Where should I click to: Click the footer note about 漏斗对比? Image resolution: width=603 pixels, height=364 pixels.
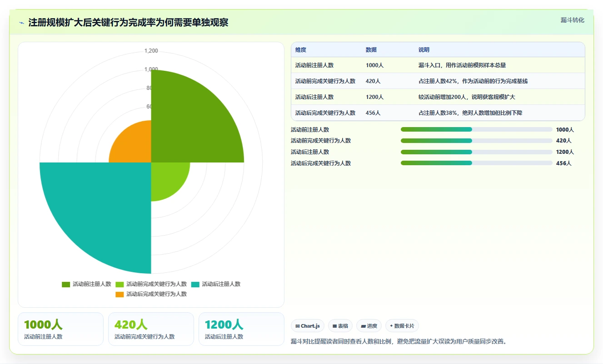click(x=399, y=341)
